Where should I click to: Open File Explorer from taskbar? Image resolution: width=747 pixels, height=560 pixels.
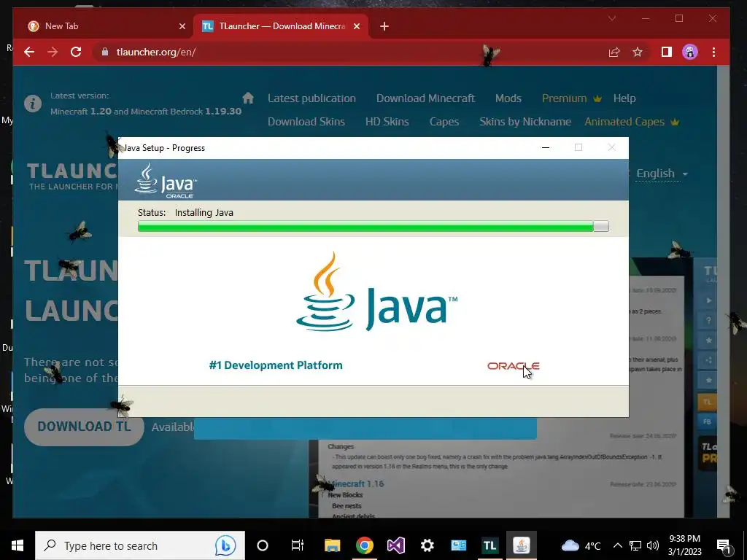click(332, 545)
